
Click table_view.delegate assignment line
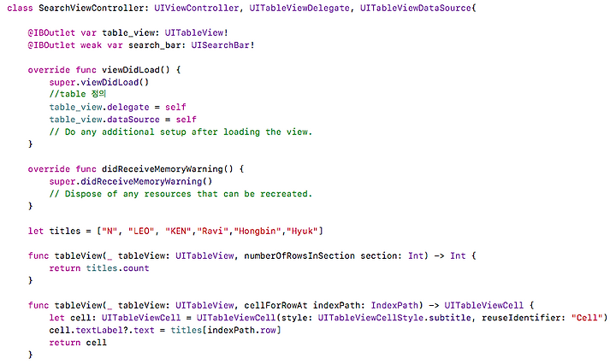[x=117, y=107]
